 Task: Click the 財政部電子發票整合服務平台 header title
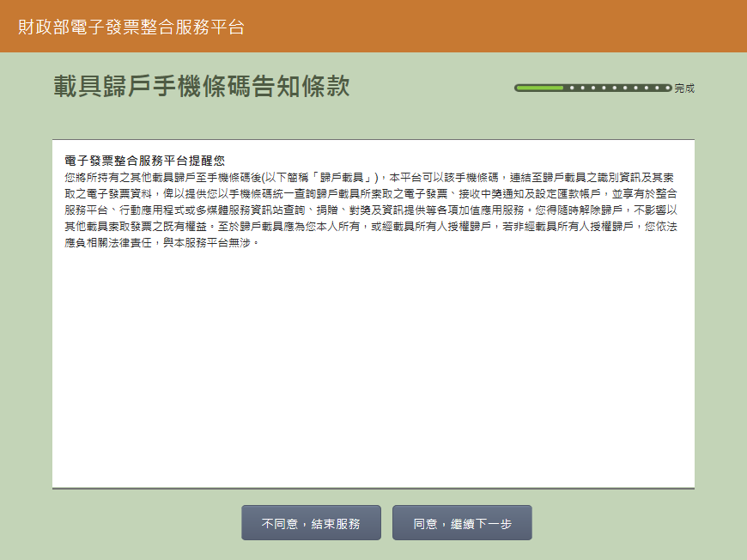tap(131, 27)
